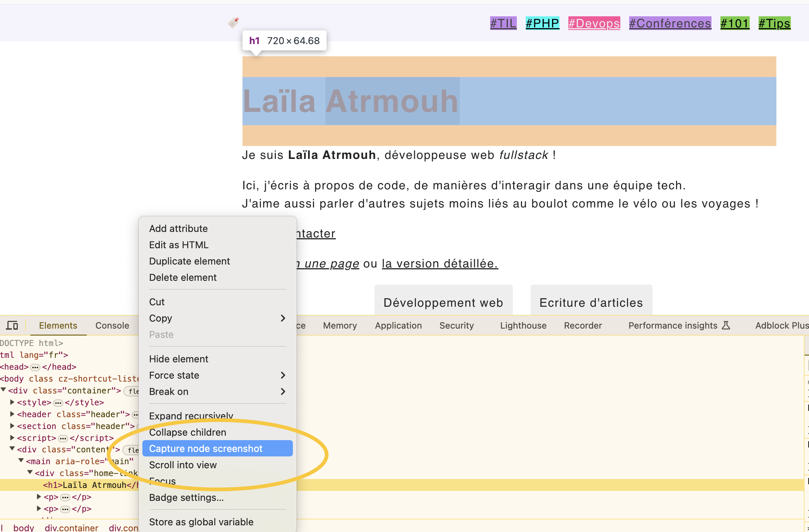This screenshot has height=532, width=809.
Task: Select Hide element
Action: [217, 359]
